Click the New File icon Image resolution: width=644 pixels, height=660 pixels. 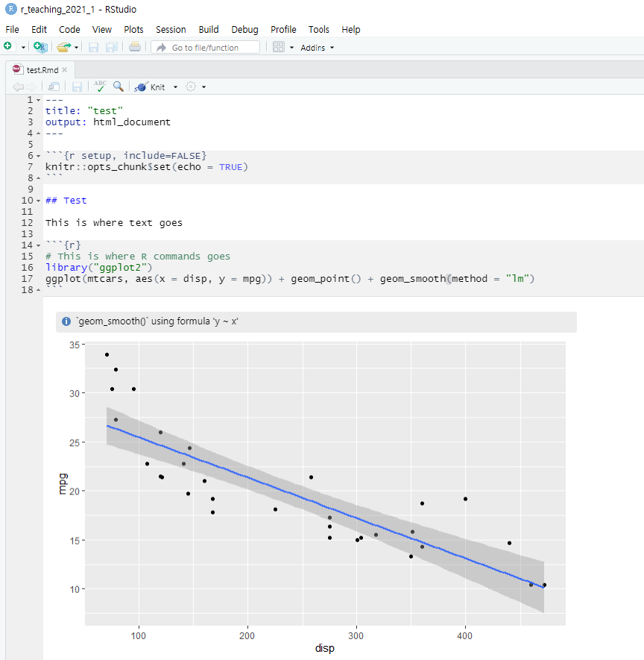tap(9, 47)
